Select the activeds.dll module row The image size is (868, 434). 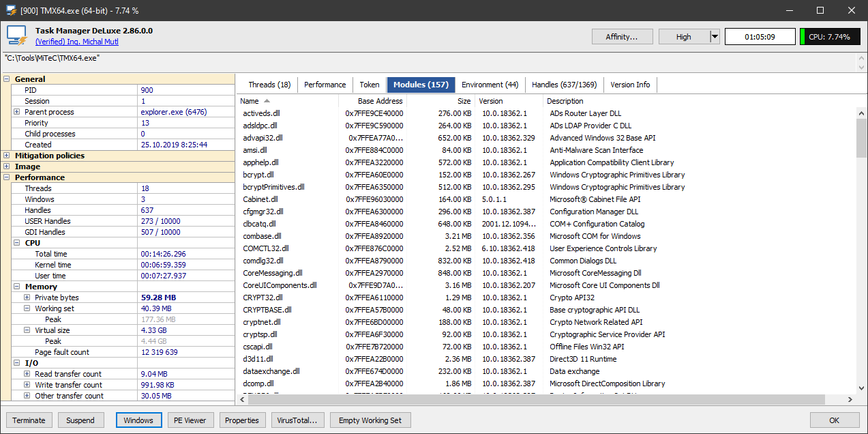click(546, 113)
